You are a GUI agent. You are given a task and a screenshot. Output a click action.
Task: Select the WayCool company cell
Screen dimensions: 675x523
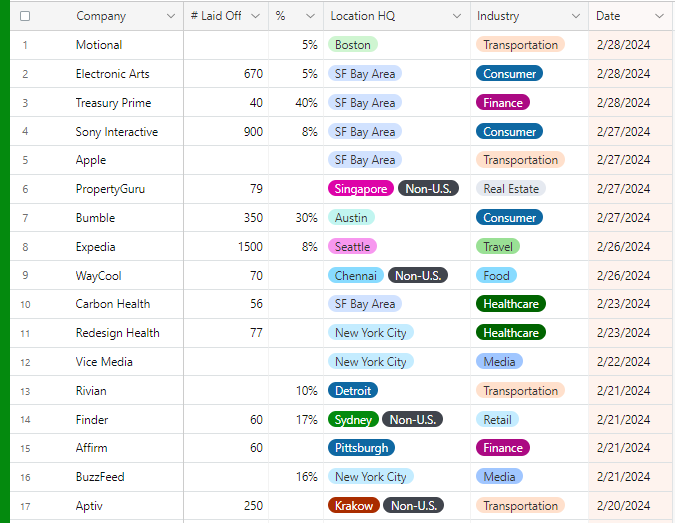97,275
